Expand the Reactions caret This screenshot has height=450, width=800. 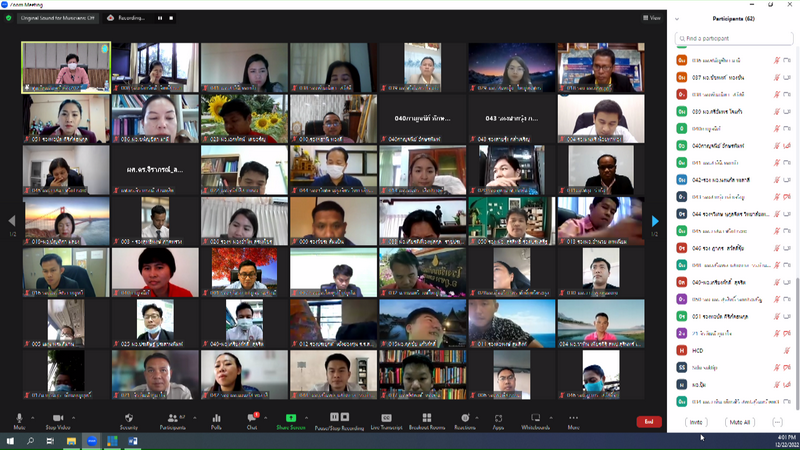pyautogui.click(x=477, y=418)
